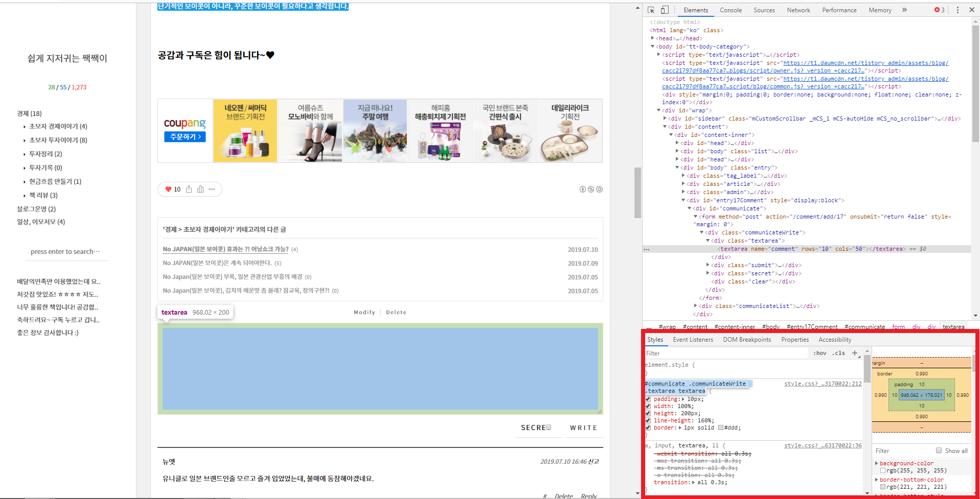
Task: Open the three-dot more options in like bar
Action: tap(212, 189)
